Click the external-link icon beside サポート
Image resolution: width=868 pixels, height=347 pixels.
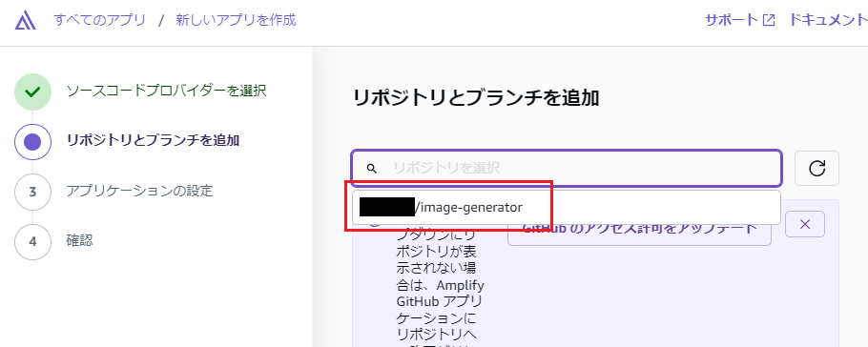tap(769, 20)
